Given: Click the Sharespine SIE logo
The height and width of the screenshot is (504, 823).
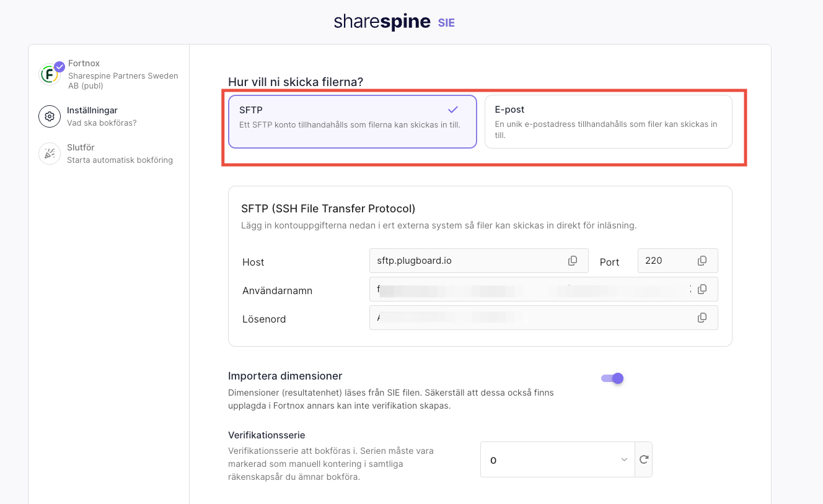Looking at the screenshot, I should click(x=394, y=22).
